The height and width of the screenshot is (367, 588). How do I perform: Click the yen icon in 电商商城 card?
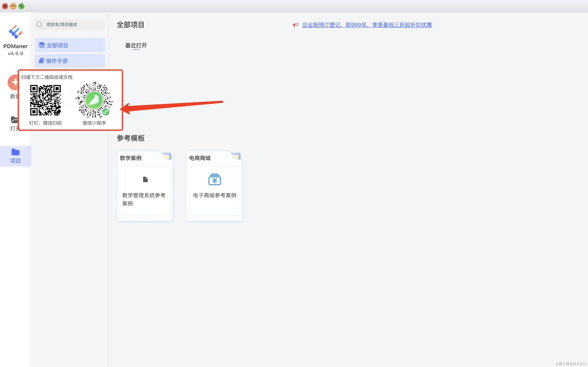[214, 179]
